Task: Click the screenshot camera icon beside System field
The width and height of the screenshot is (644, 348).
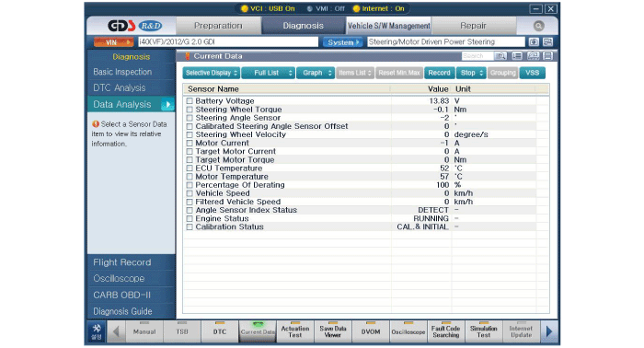Action: [534, 42]
